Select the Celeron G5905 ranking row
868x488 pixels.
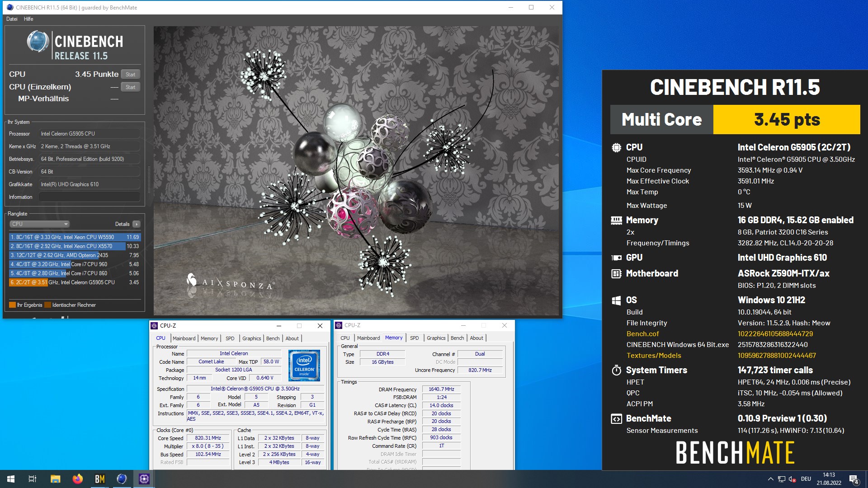click(75, 282)
